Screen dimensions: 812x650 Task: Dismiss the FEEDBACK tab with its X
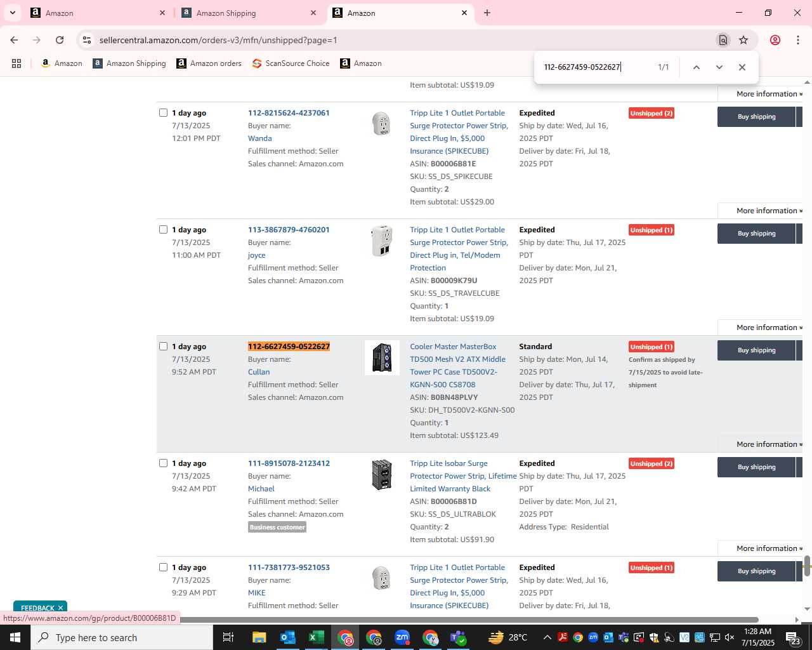click(x=61, y=607)
